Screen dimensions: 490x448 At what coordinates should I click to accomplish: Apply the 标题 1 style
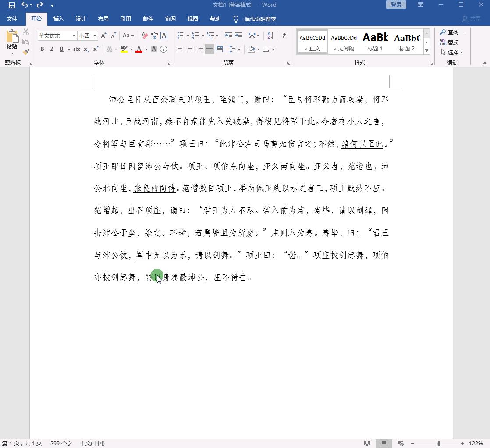(x=375, y=42)
